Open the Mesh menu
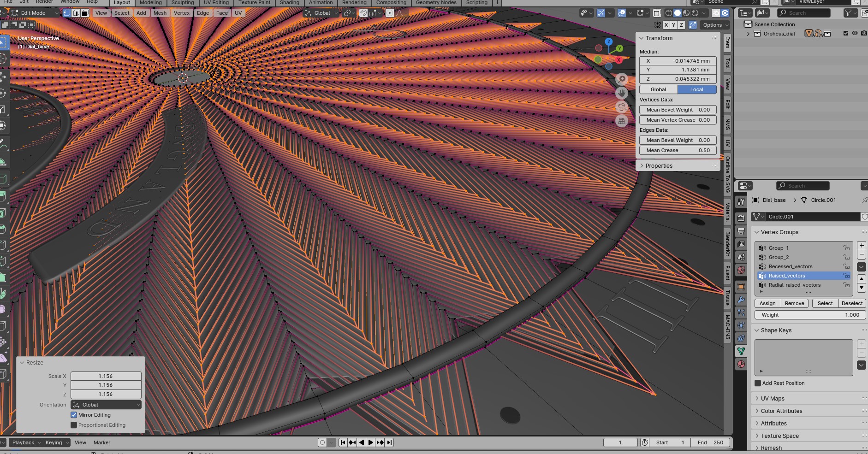 [x=160, y=13]
